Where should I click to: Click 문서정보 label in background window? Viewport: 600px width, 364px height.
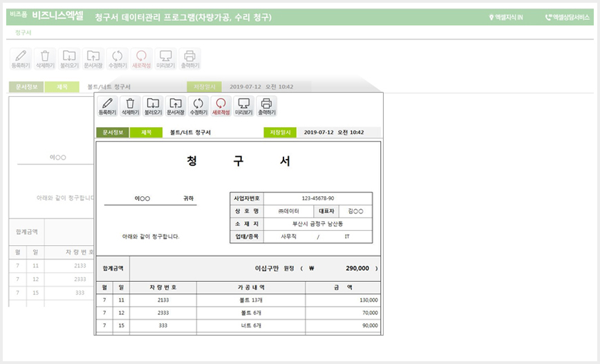[x=26, y=87]
